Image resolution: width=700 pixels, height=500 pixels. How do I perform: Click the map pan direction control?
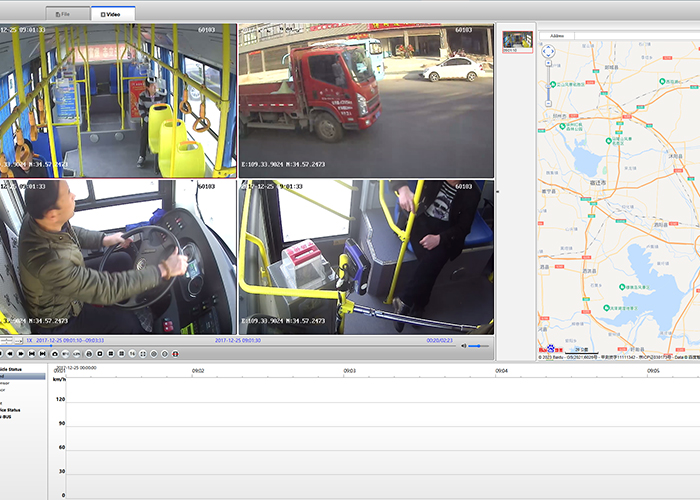pyautogui.click(x=549, y=51)
